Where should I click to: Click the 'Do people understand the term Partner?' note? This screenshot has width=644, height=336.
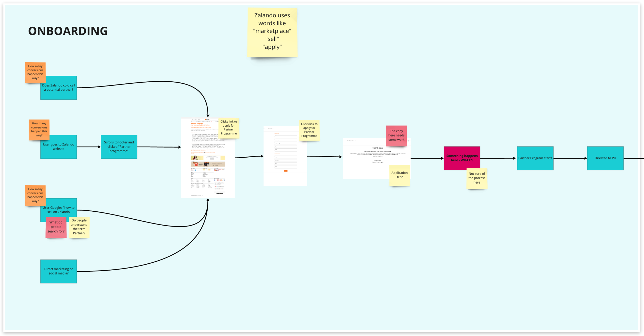point(79,227)
